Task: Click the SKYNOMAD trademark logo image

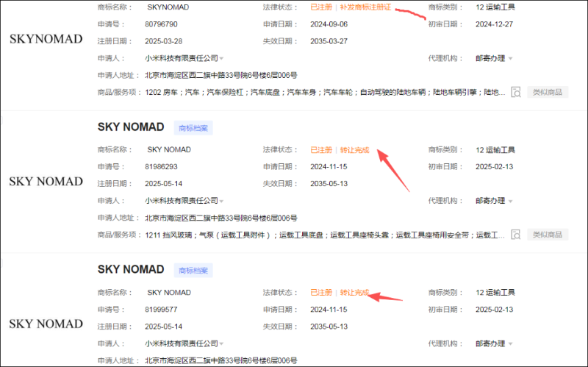Action: click(x=46, y=39)
